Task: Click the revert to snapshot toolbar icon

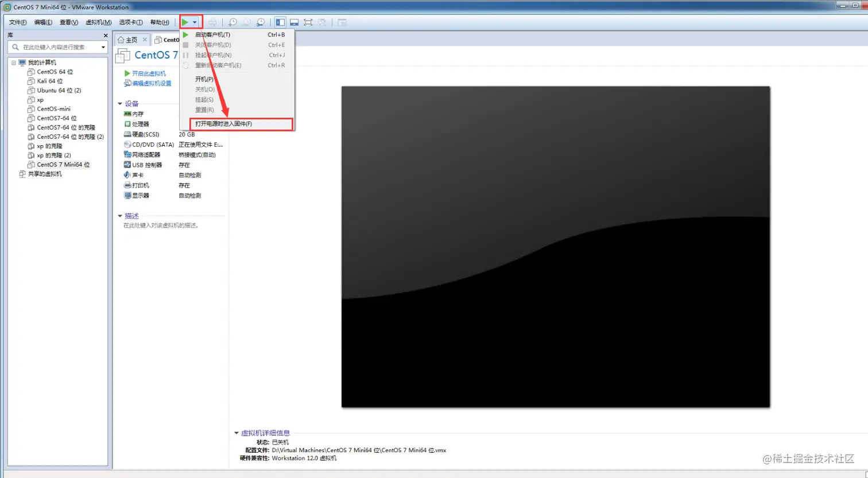Action: click(246, 22)
